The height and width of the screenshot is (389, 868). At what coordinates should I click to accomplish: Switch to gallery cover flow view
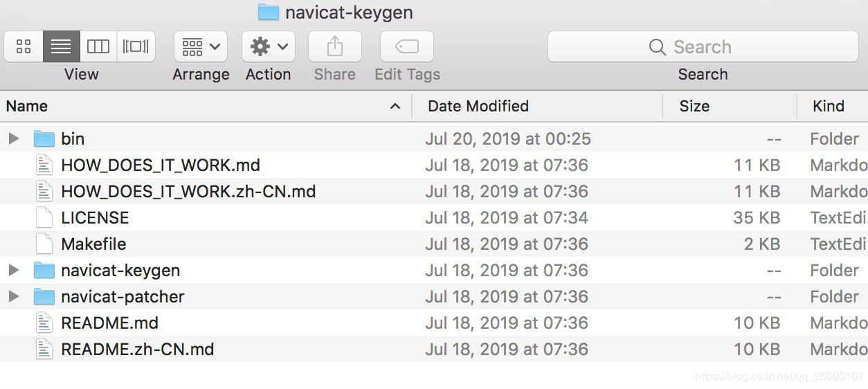(136, 46)
